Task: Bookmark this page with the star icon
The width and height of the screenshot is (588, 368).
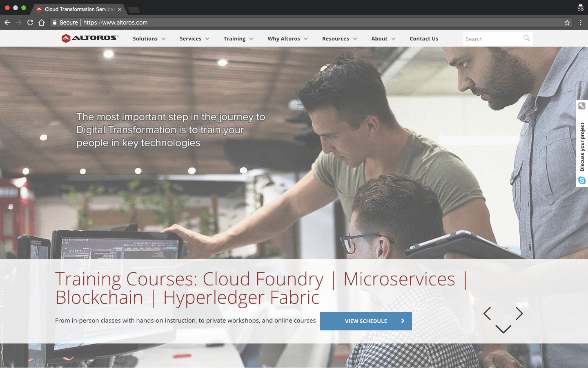Action: tap(567, 22)
